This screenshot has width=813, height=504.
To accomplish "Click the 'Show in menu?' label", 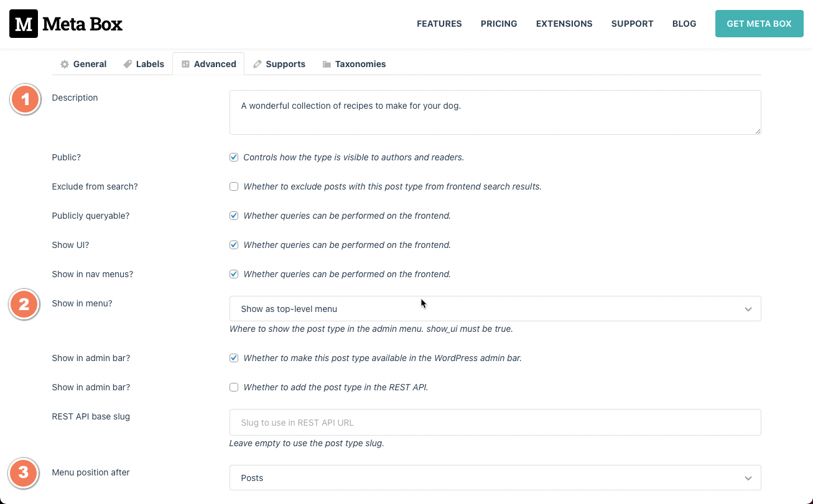I will 82,303.
